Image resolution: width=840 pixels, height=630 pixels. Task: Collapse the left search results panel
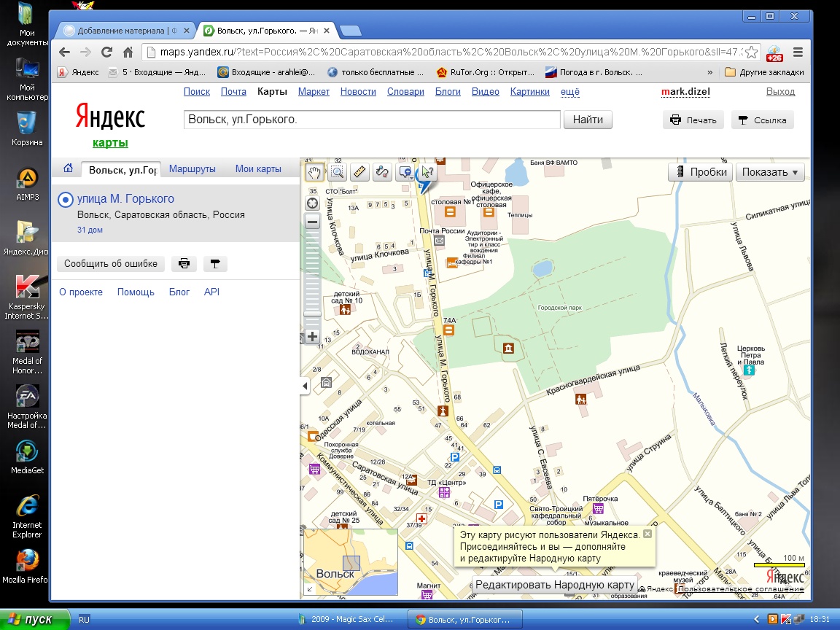(305, 386)
